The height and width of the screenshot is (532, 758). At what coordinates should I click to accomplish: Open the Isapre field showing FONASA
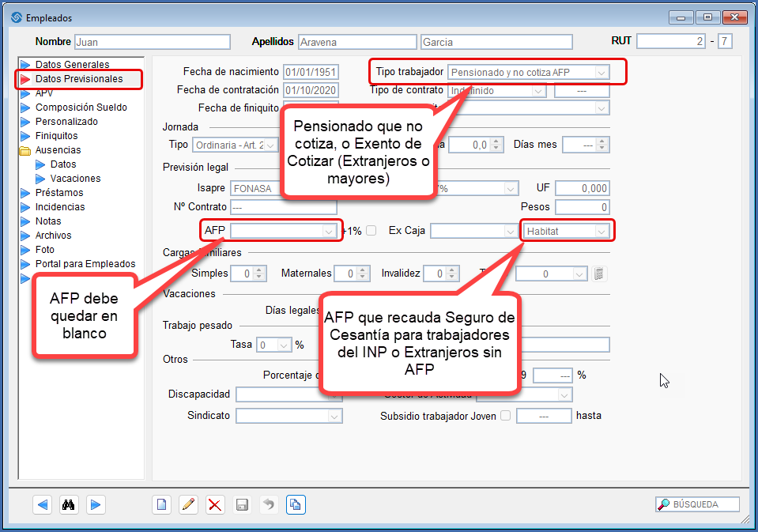[x=256, y=188]
